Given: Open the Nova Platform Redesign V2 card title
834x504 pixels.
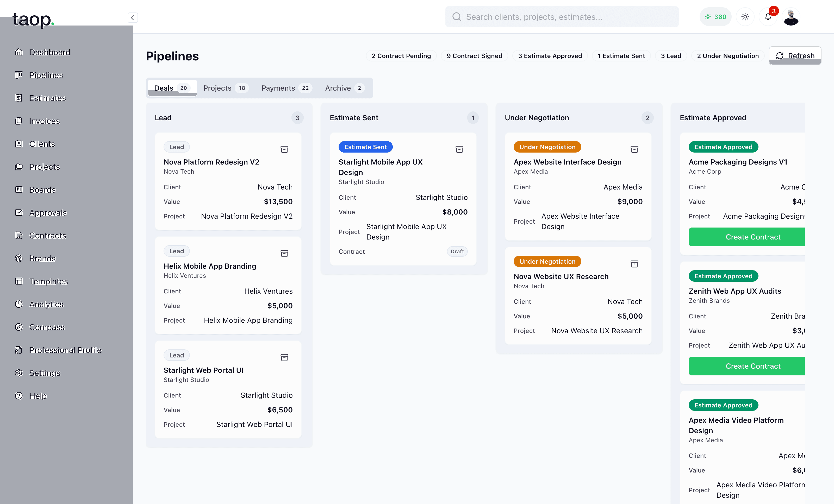Looking at the screenshot, I should click(211, 162).
